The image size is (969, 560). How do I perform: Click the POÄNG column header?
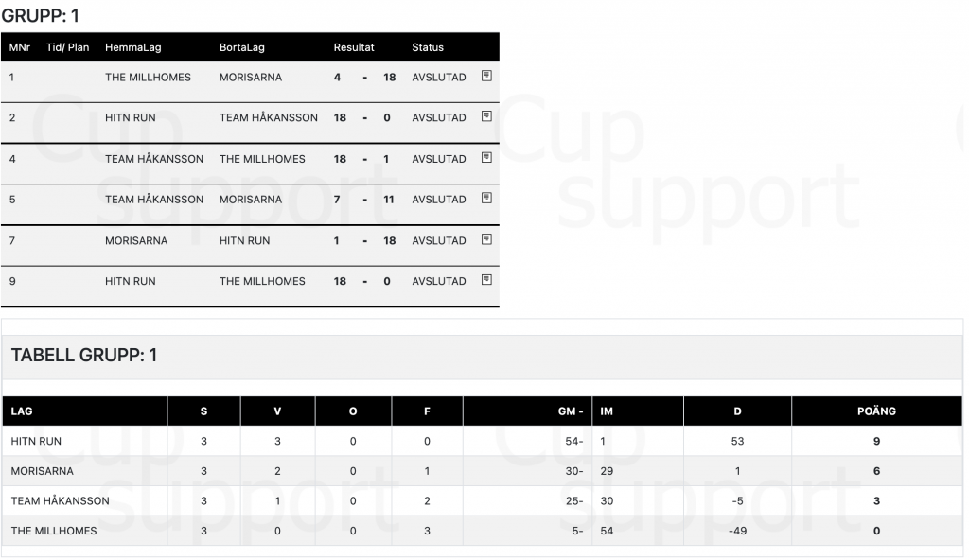click(x=876, y=411)
